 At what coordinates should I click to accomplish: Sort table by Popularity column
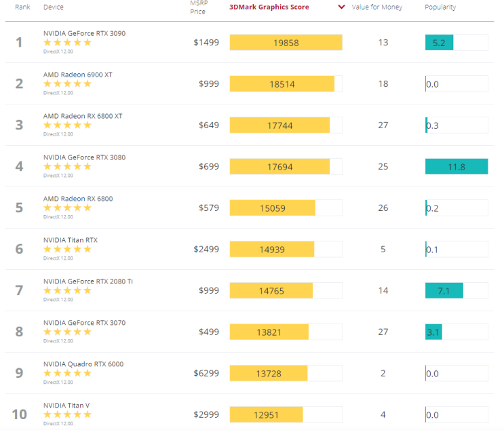pos(440,7)
